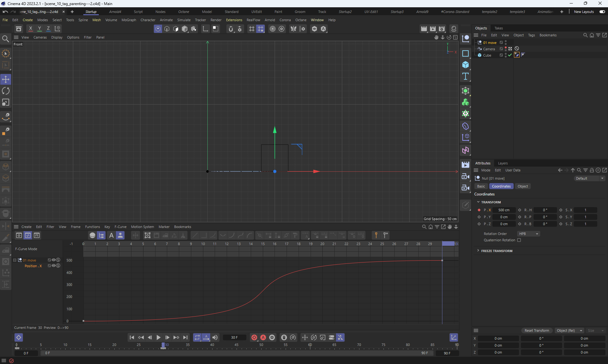Screen dimensions: 608x364
Task: Add a Cube primitive from the palette
Action: pos(465,65)
